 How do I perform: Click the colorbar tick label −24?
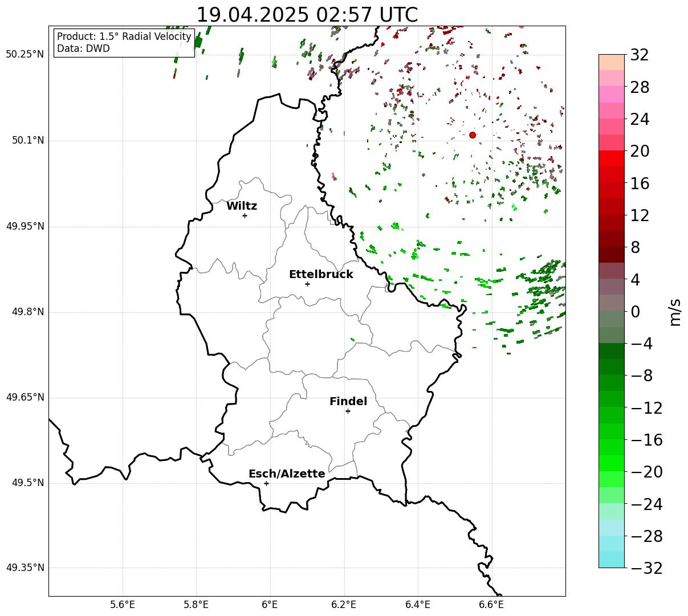pos(646,504)
